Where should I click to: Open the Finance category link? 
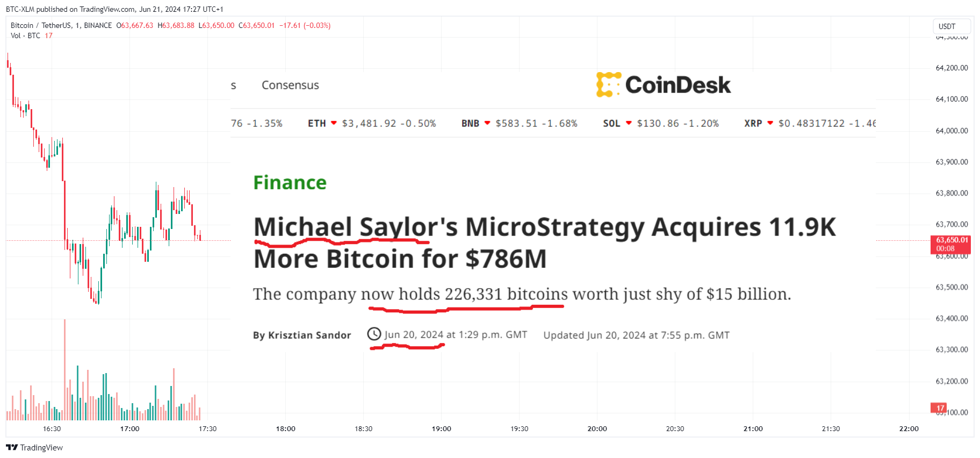click(x=290, y=183)
